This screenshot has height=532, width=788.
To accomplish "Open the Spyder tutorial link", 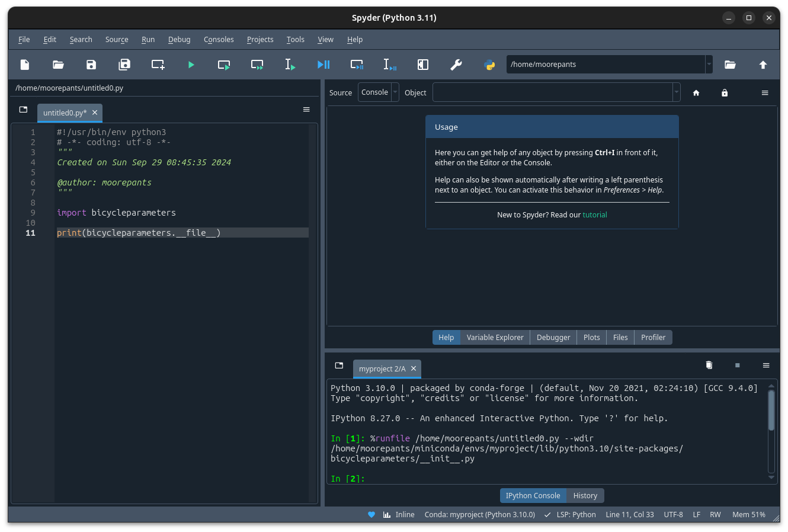I will [x=594, y=215].
